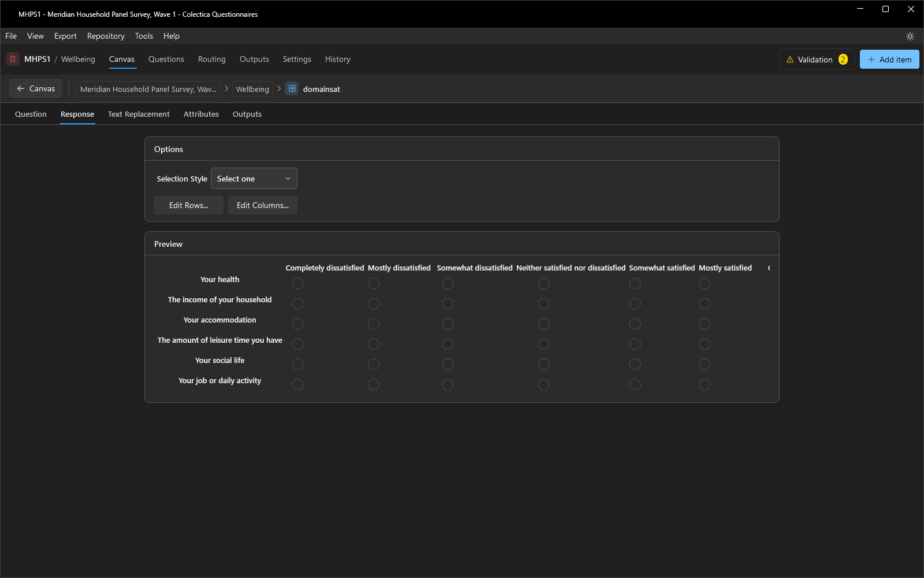Viewport: 924px width, 578px height.
Task: Go back with the Canvas button
Action: click(36, 88)
